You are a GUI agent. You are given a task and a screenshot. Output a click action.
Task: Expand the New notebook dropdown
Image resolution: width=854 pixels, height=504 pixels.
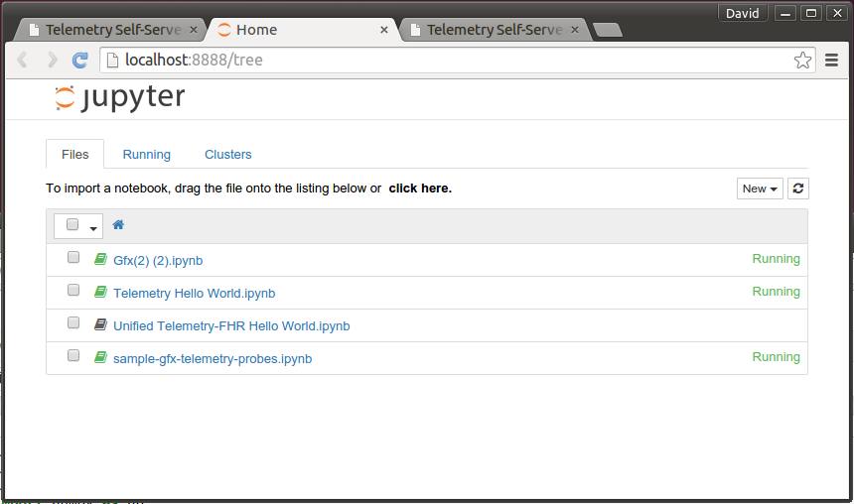[x=760, y=189]
